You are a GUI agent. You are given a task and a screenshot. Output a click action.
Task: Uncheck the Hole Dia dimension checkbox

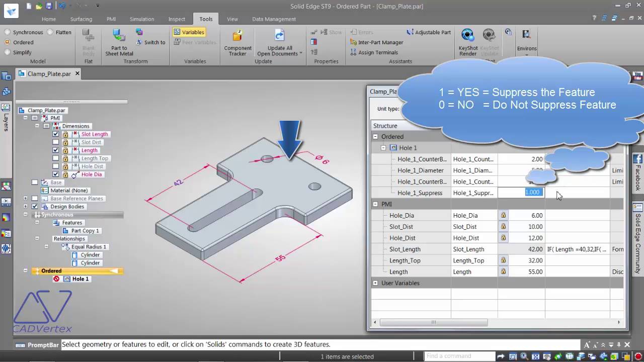[x=56, y=174]
